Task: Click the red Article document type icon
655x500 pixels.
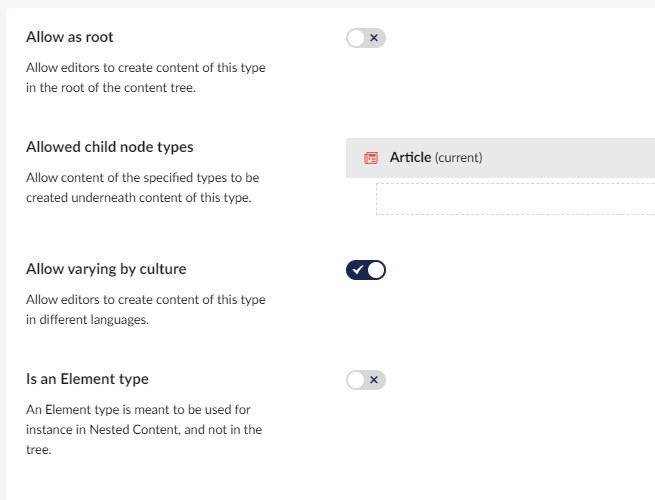Action: tap(371, 158)
